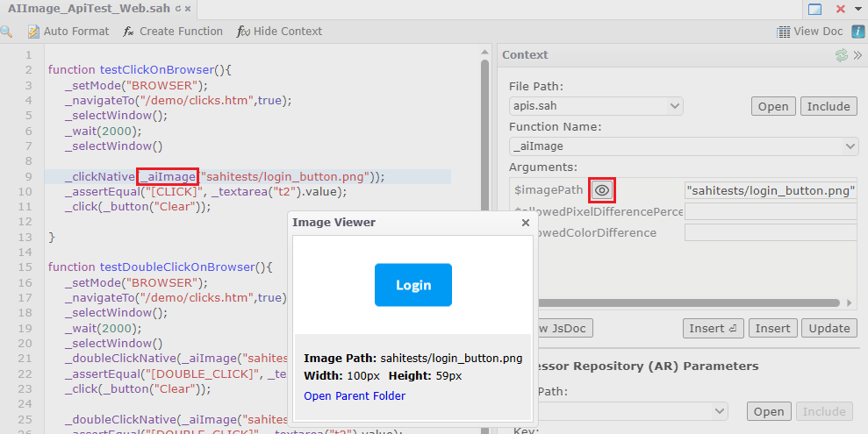Image resolution: width=868 pixels, height=434 pixels.
Task: Click the green refresh icon in Context header
Action: click(x=842, y=55)
